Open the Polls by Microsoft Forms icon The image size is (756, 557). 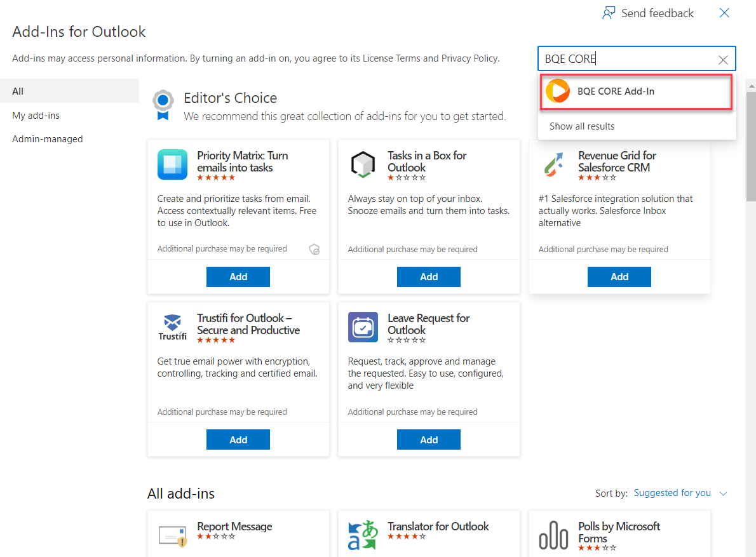[x=553, y=535]
